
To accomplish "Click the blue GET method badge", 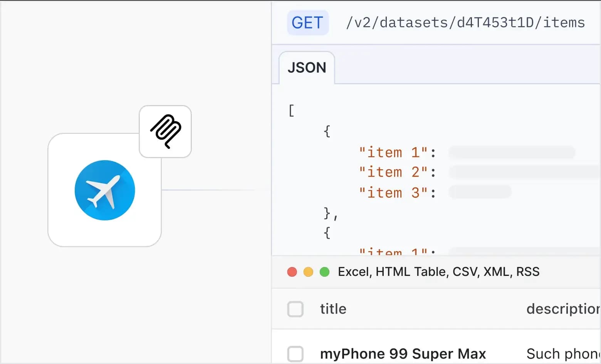I will click(307, 23).
